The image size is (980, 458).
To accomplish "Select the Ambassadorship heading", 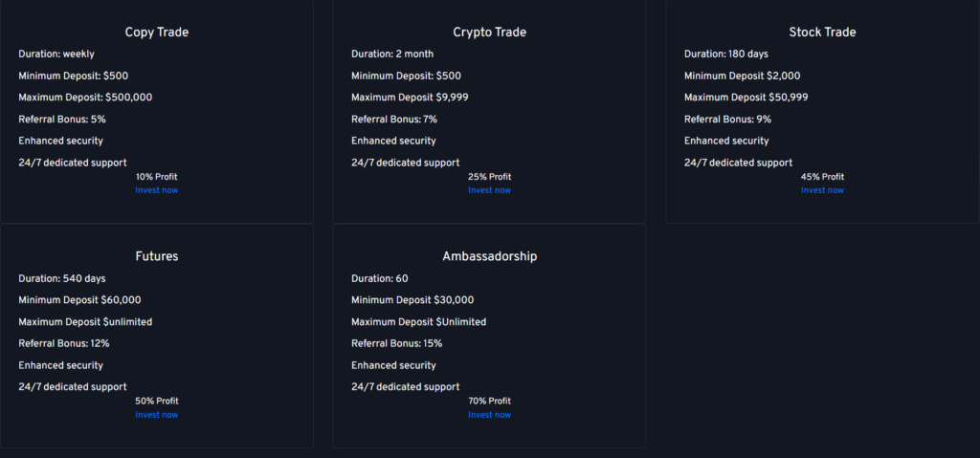I will pos(489,257).
